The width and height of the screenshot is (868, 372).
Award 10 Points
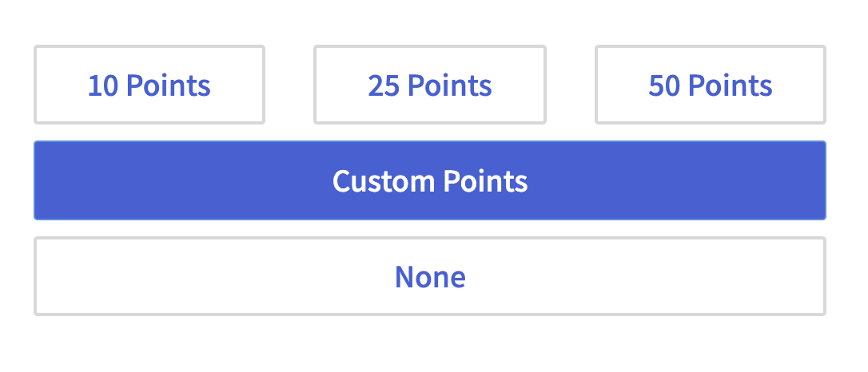149,85
